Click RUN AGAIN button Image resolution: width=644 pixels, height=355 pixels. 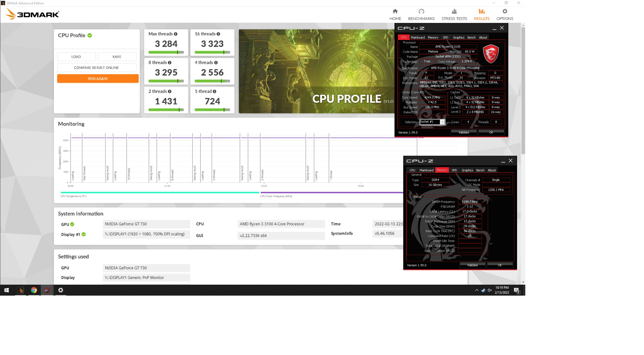click(98, 79)
